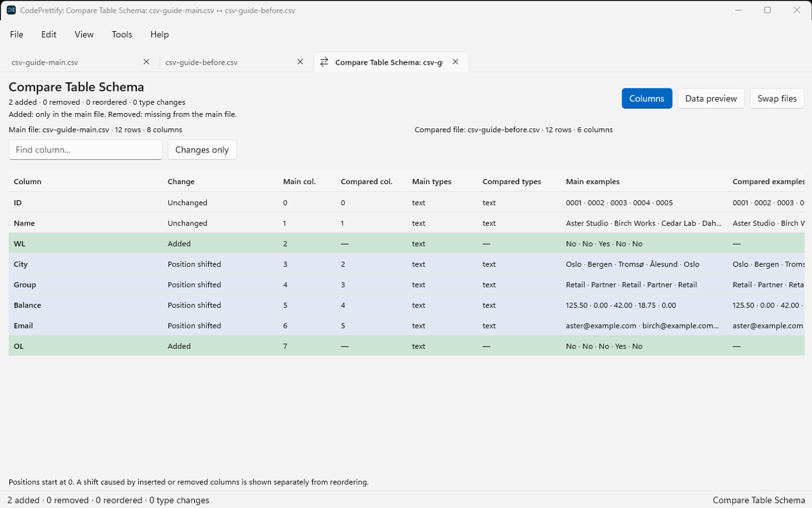Viewport: 812px width, 508px height.
Task: Select the City column row
Action: coord(407,264)
